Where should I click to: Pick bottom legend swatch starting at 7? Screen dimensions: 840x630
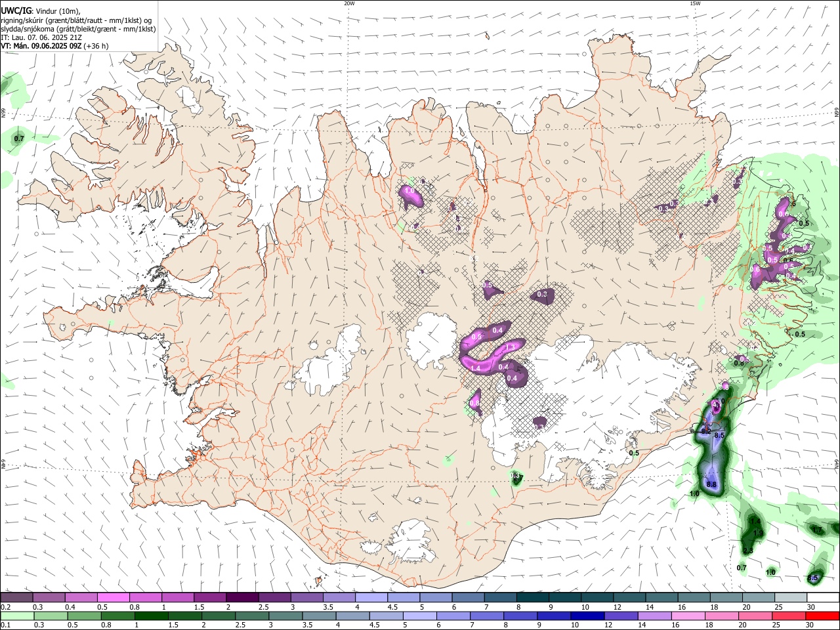point(488,616)
